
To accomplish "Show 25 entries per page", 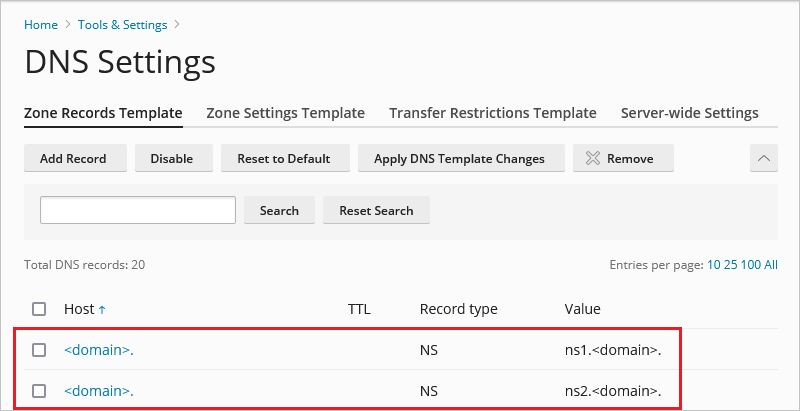I will (x=727, y=265).
